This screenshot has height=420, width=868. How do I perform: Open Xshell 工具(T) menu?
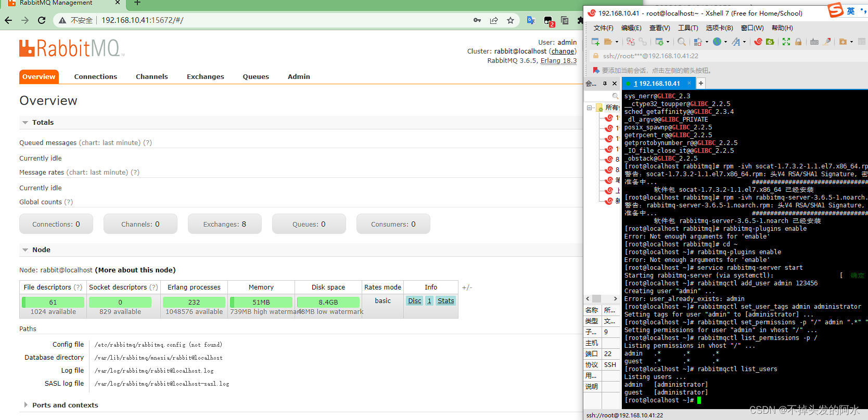pyautogui.click(x=688, y=28)
